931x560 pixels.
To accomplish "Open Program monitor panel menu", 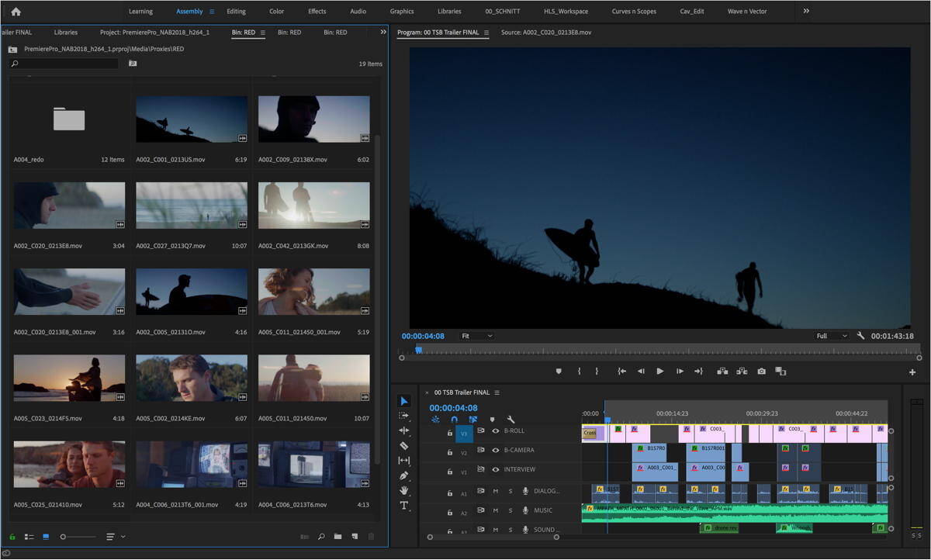I will tap(486, 33).
